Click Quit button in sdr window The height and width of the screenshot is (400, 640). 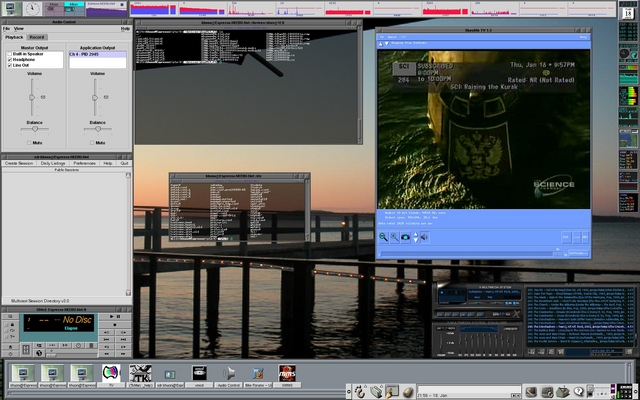tap(124, 163)
